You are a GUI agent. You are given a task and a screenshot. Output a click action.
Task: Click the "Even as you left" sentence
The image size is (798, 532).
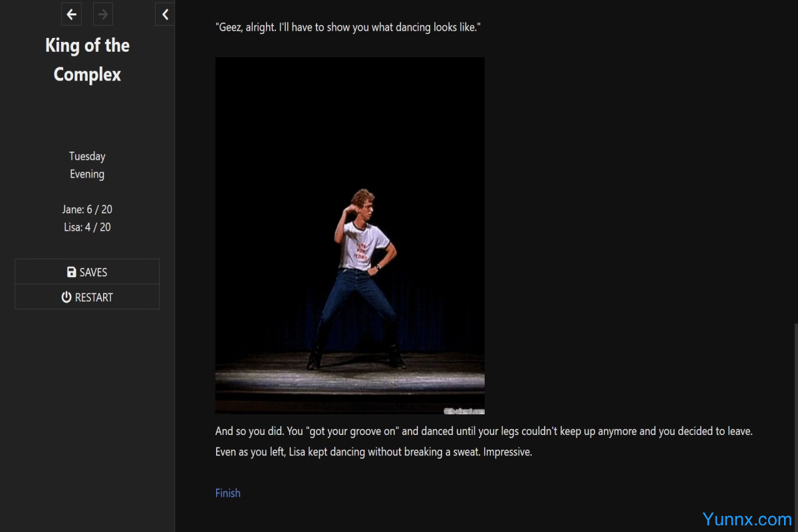pyautogui.click(x=373, y=452)
